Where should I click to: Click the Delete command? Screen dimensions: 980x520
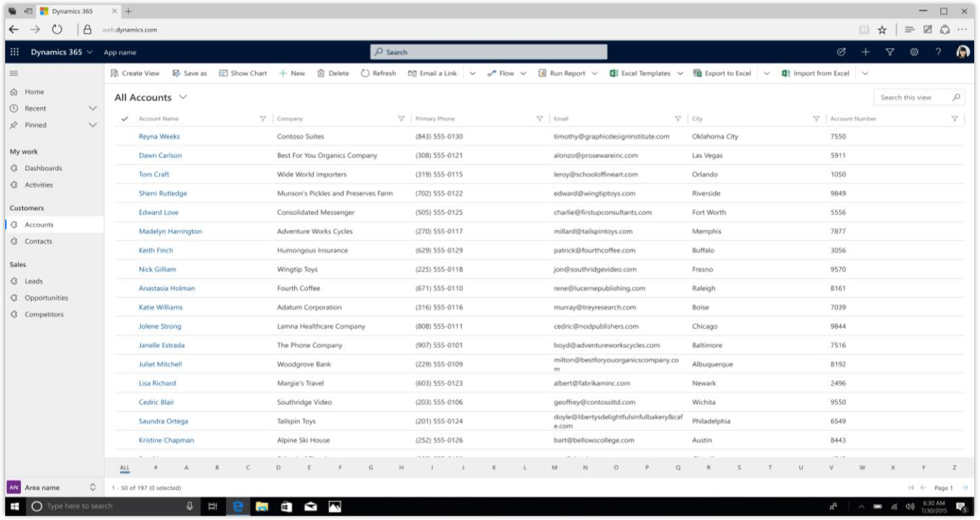333,73
